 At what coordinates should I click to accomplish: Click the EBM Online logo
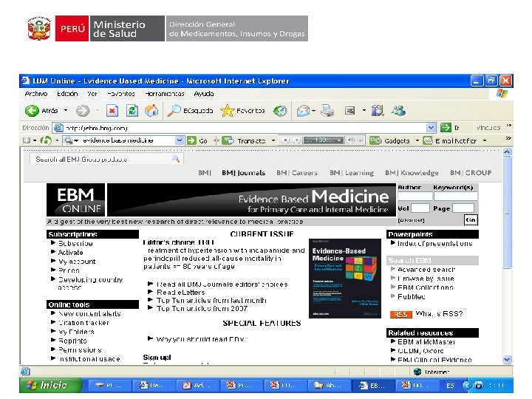(x=75, y=199)
